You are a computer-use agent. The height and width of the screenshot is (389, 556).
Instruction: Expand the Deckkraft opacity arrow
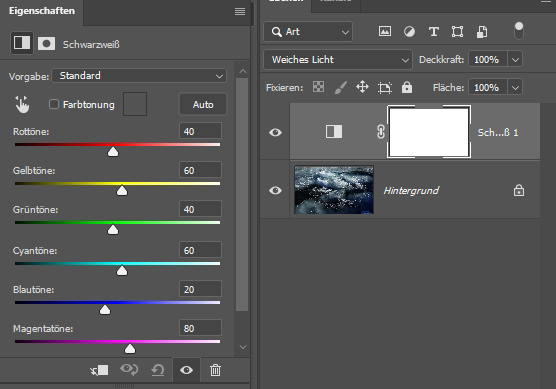pos(515,60)
